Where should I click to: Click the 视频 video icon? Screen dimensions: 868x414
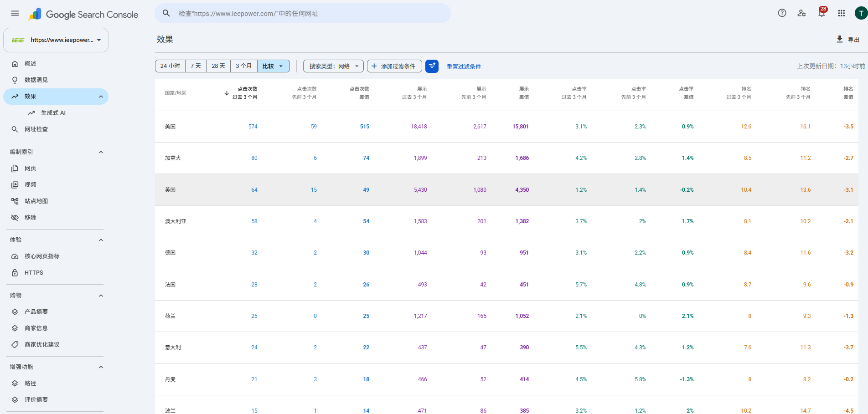click(15, 185)
